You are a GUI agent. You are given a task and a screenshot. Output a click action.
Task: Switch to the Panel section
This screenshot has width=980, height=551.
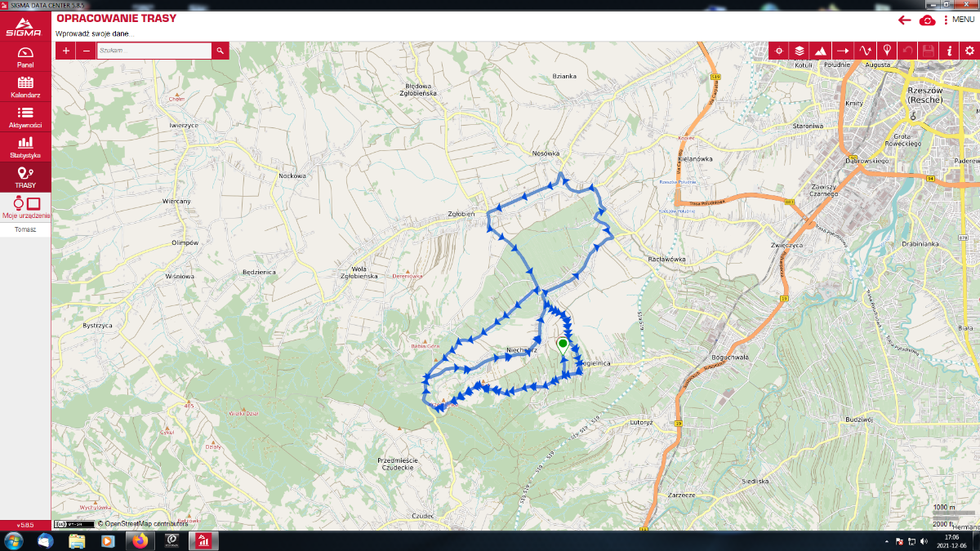click(25, 56)
